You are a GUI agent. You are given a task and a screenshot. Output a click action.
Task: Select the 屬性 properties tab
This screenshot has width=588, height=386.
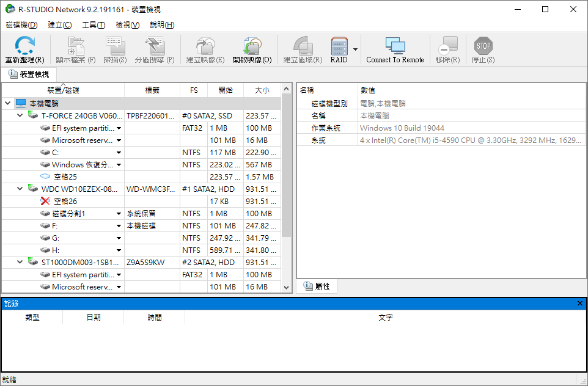tap(317, 286)
